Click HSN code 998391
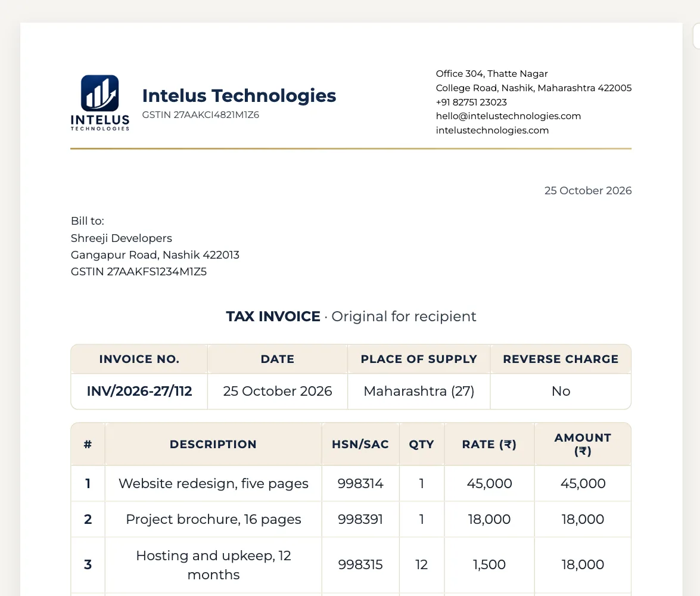The image size is (700, 596). pos(360,519)
